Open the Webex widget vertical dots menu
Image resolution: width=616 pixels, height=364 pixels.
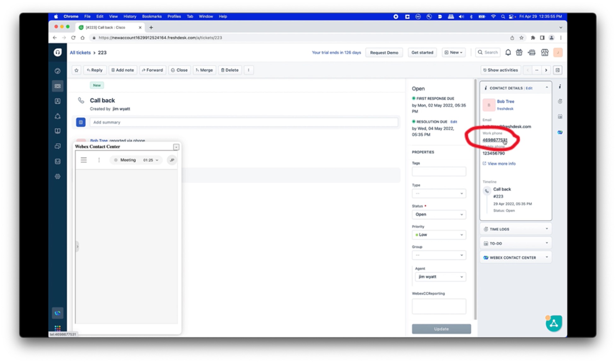tap(99, 160)
